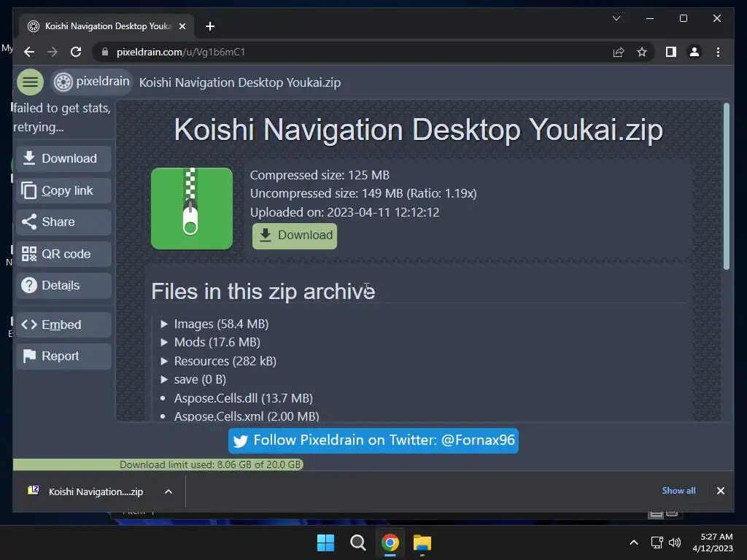Report this file
Viewport: 747px width, 560px height.
point(64,356)
